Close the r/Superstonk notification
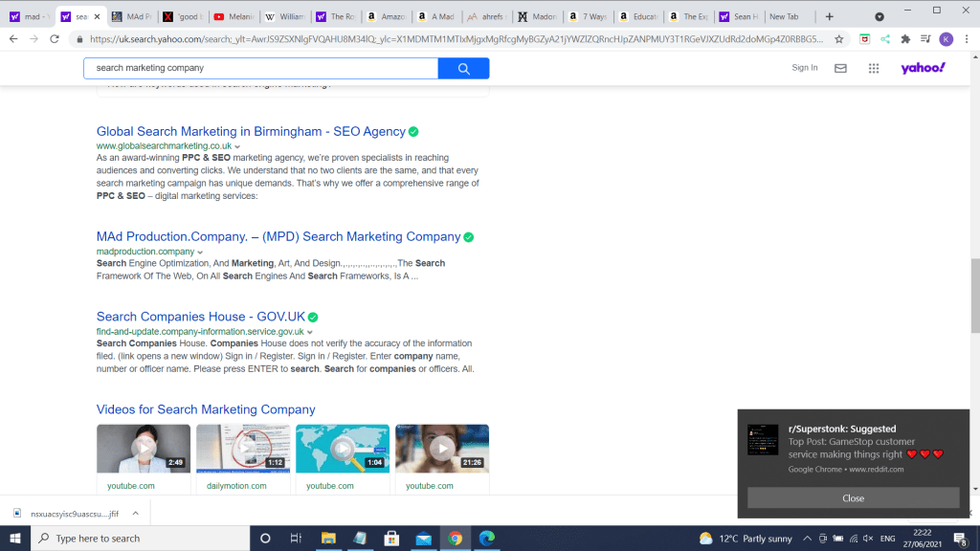The height and width of the screenshot is (551, 980). point(853,497)
